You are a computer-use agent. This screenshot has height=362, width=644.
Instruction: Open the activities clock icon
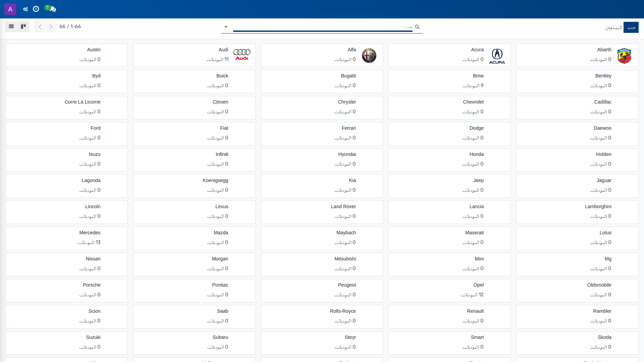point(36,9)
